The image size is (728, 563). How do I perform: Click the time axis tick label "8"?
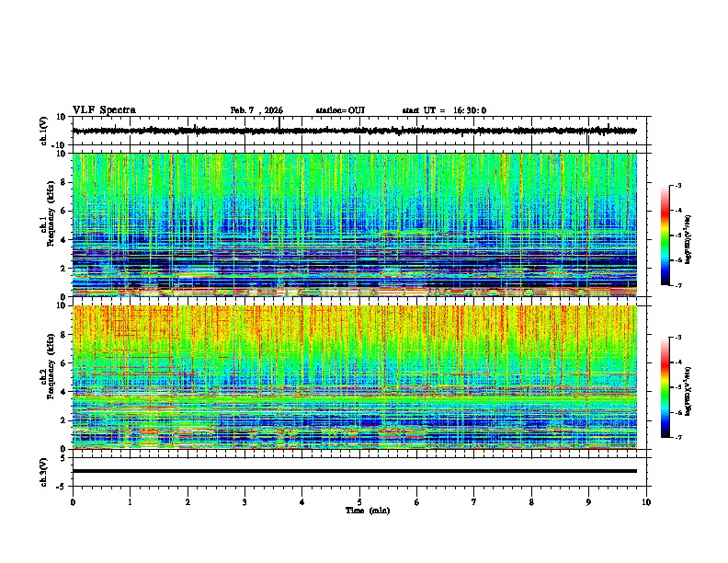531,502
